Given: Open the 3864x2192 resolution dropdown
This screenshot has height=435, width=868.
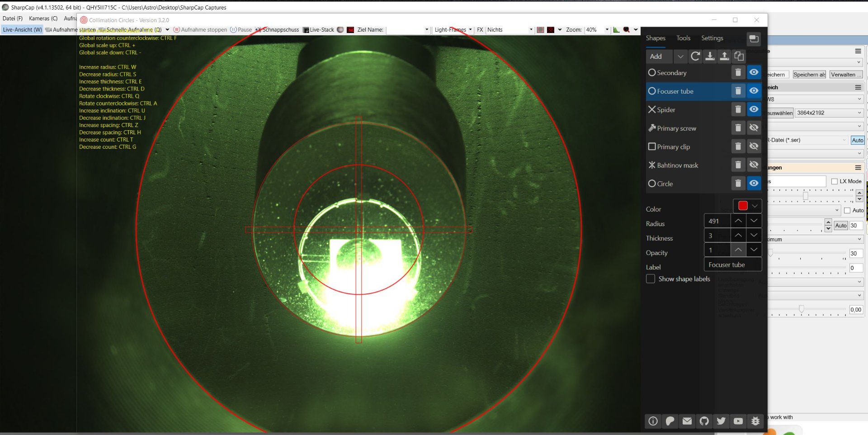Looking at the screenshot, I should coord(830,113).
